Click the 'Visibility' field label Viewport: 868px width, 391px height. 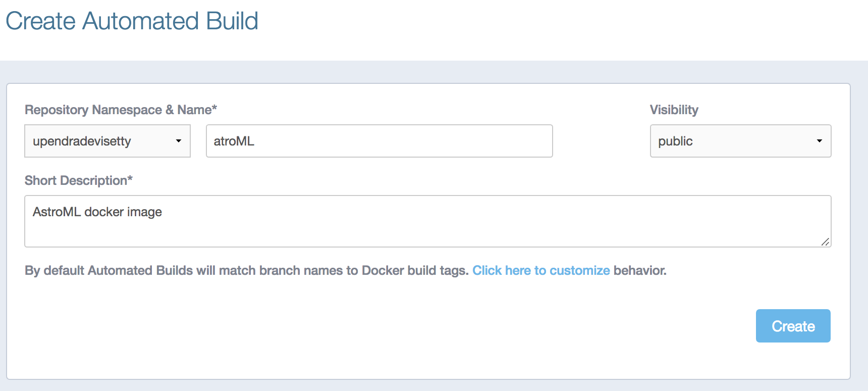[674, 110]
